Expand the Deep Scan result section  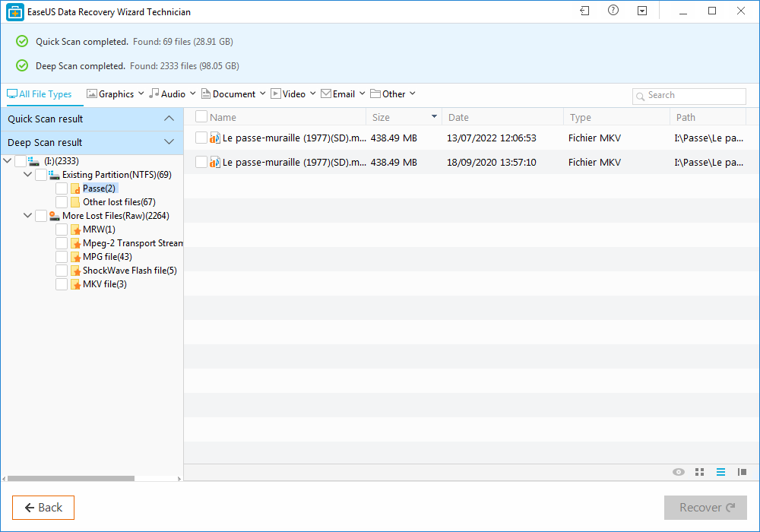(169, 142)
